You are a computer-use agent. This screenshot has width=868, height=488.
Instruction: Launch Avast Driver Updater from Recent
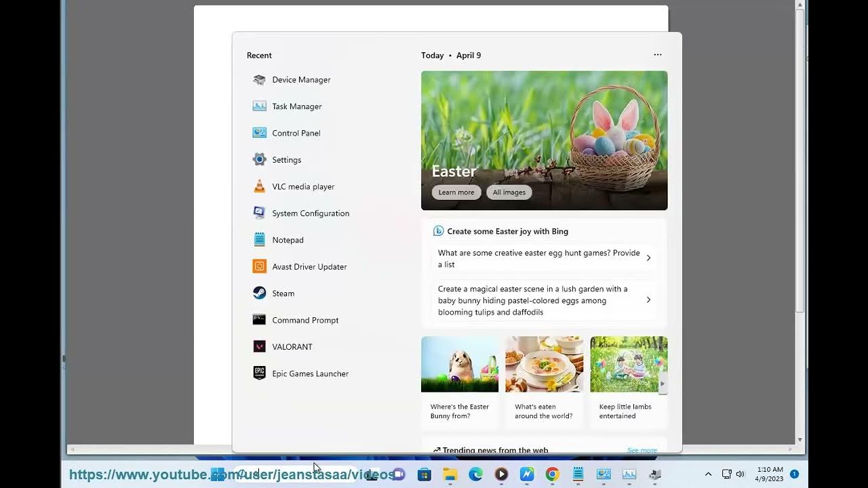pos(300,266)
